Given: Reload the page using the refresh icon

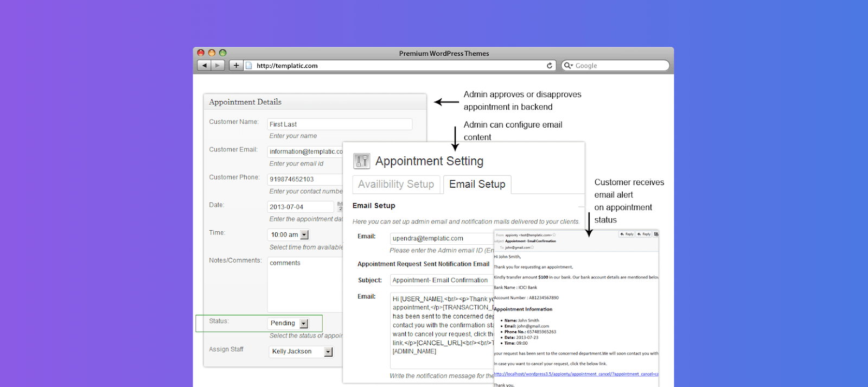Looking at the screenshot, I should coord(550,66).
